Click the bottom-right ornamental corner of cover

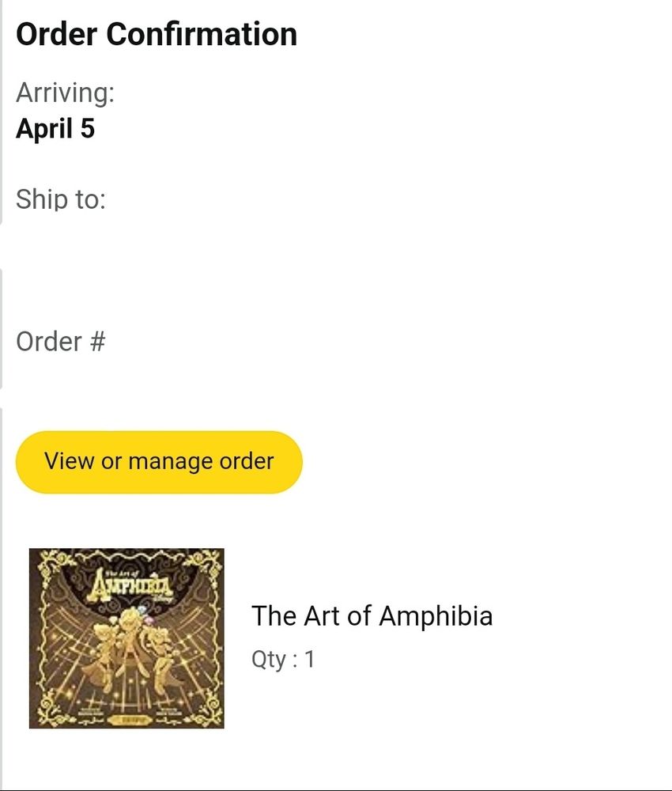coord(204,709)
